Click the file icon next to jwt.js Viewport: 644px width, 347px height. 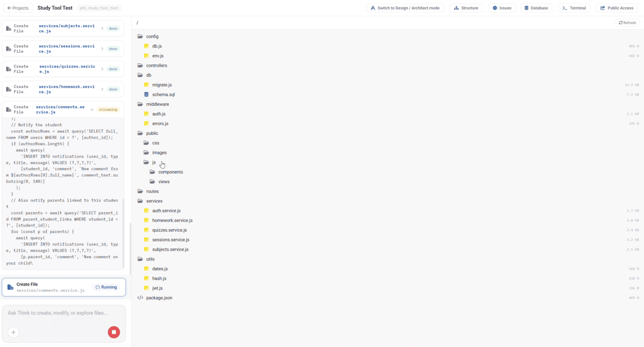point(146,288)
